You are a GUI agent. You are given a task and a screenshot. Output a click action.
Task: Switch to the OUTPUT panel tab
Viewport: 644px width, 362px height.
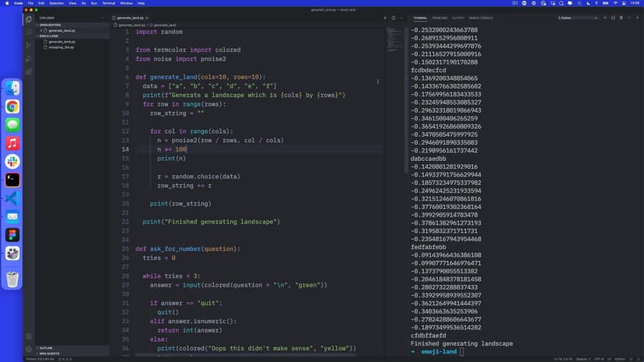(x=458, y=17)
